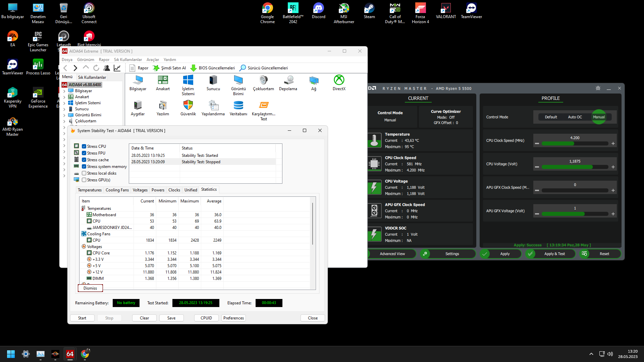Image resolution: width=644 pixels, height=362 pixels.
Task: Open the Güvenlik security shield icon
Action: point(188,106)
